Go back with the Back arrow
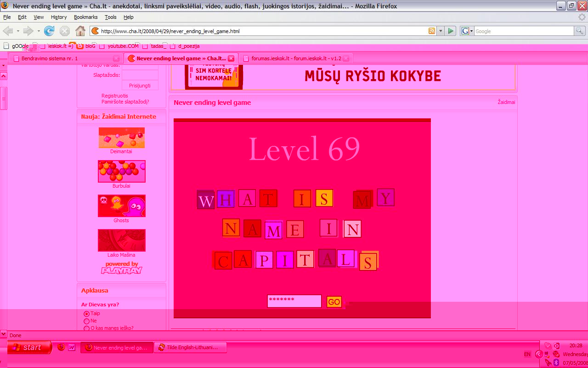Screen dimensions: 588x368 (x=8, y=31)
